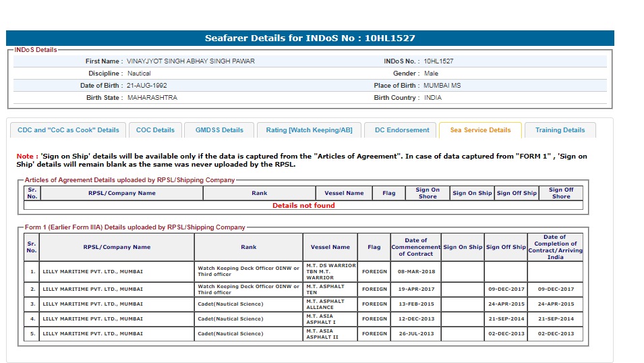Viewport: 644px width, 363px height.
Task: Switch to the COC Details tab
Action: pos(155,130)
